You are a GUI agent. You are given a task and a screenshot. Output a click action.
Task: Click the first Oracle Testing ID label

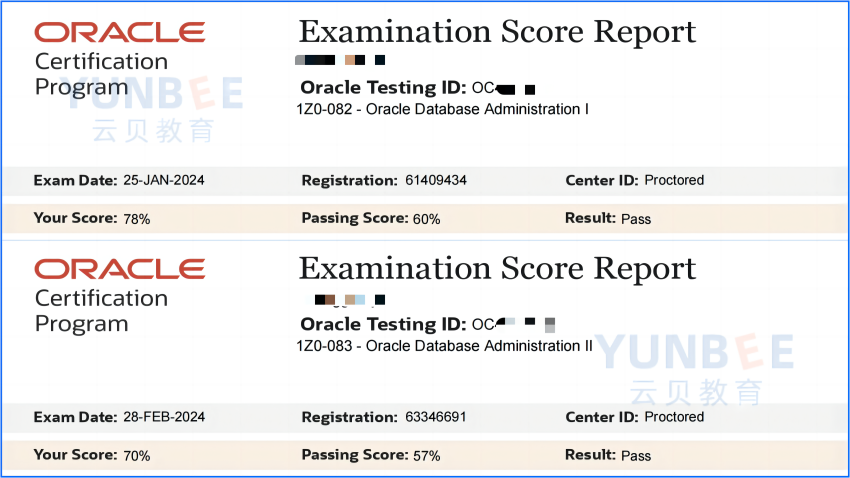383,88
